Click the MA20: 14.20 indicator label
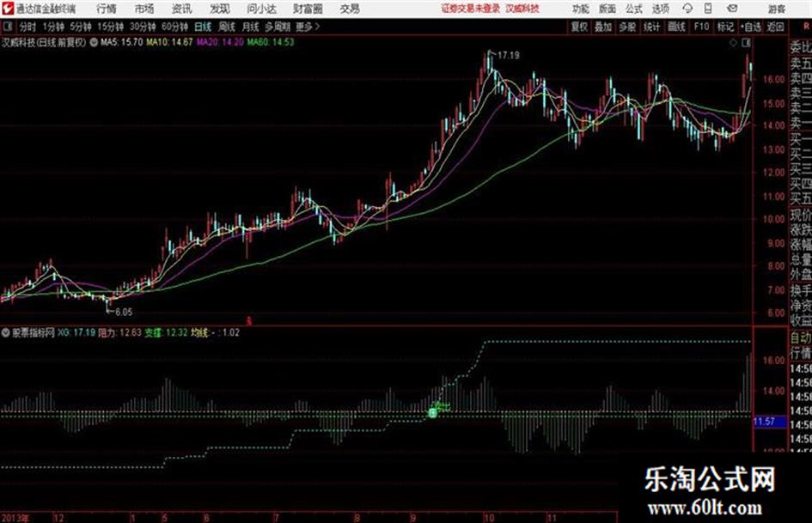The image size is (812, 523). click(x=220, y=42)
